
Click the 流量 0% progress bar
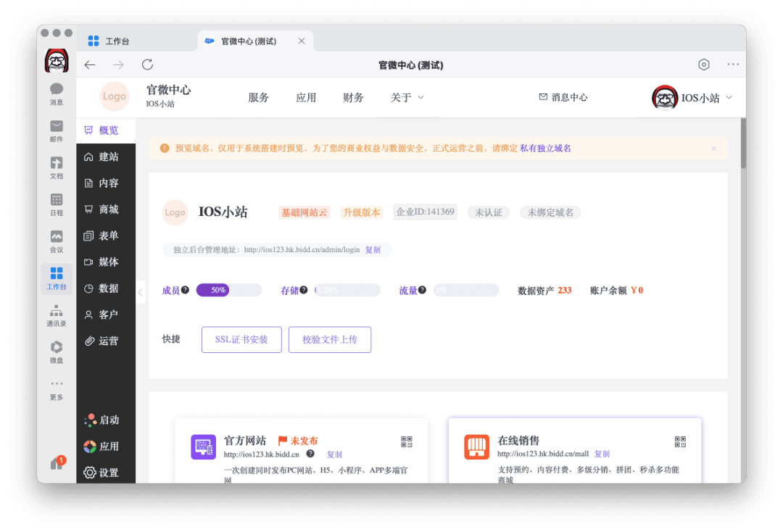[x=466, y=290]
